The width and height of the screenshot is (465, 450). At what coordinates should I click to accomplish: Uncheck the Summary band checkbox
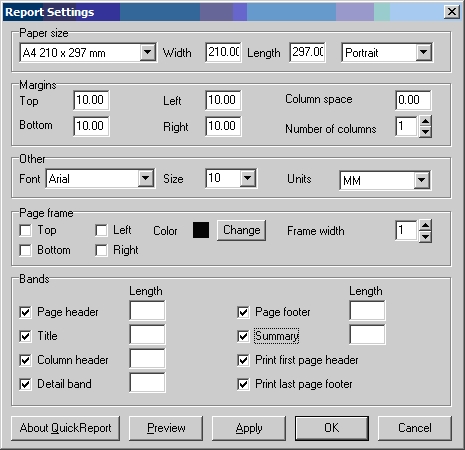pos(243,336)
